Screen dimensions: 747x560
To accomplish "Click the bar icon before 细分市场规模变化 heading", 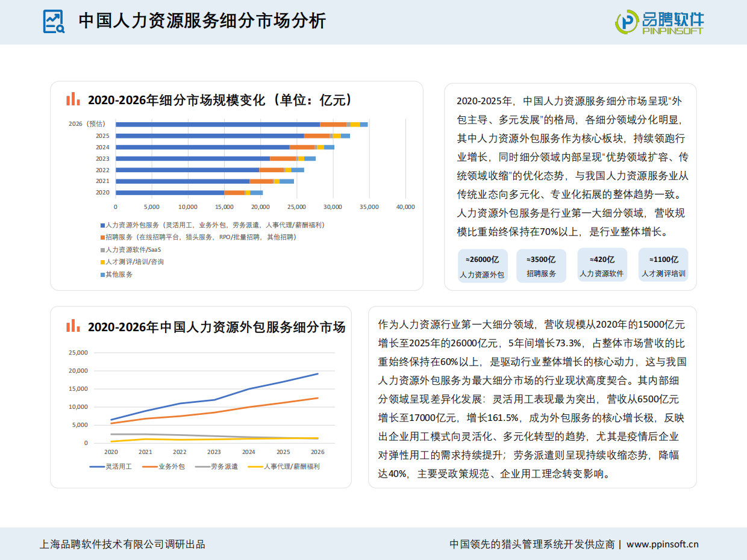I will [x=72, y=99].
